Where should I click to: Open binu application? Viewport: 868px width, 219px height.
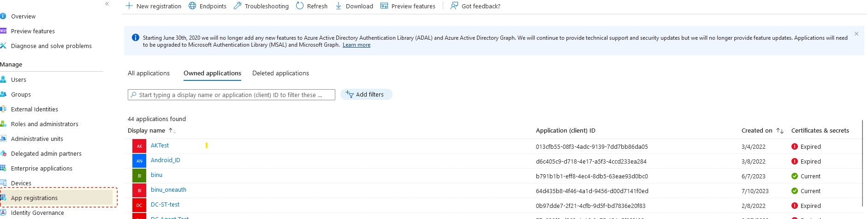coord(156,175)
